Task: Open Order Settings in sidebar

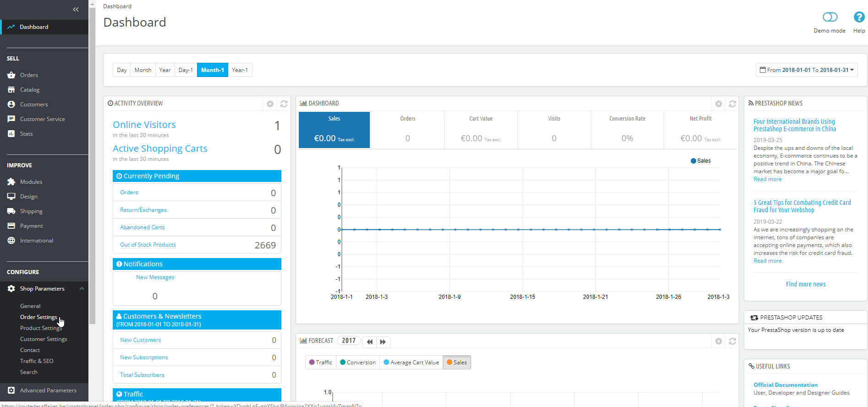Action: pos(38,317)
